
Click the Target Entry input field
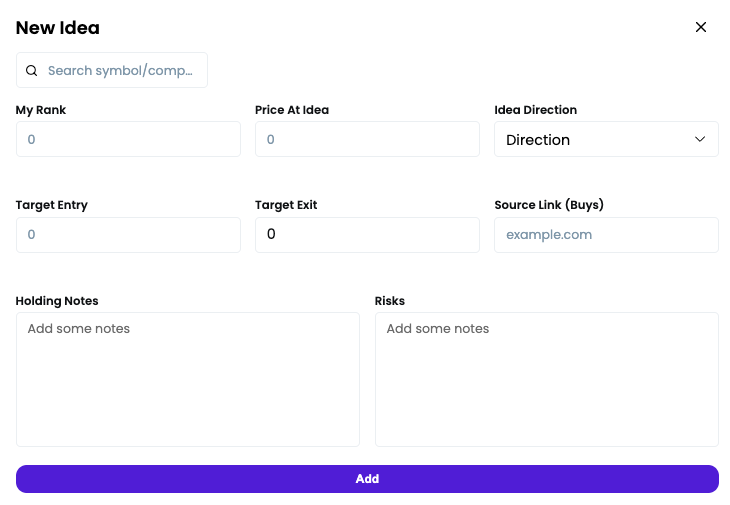point(128,235)
